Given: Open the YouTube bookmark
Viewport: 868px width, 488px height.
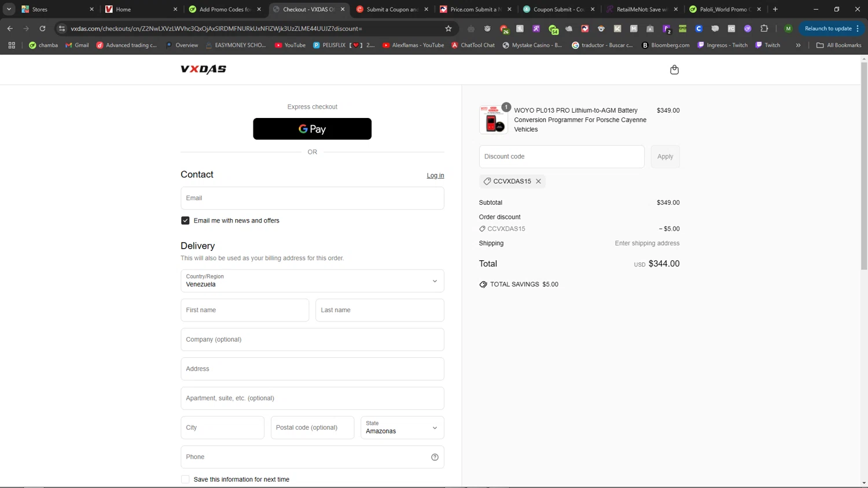Looking at the screenshot, I should [x=290, y=45].
